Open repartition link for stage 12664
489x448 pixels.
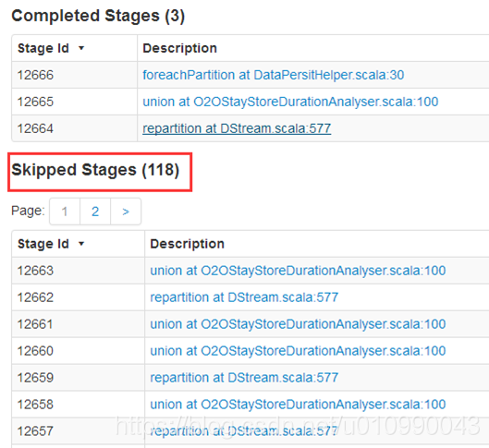click(x=237, y=128)
